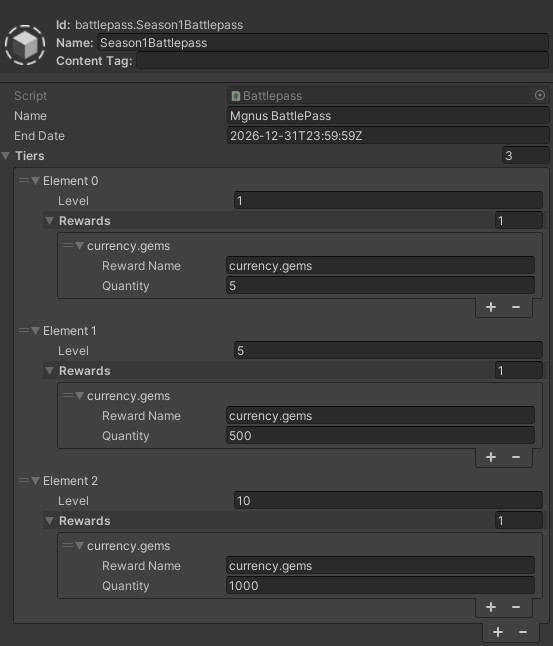Click the Element 1 drag handle

click(x=23, y=330)
